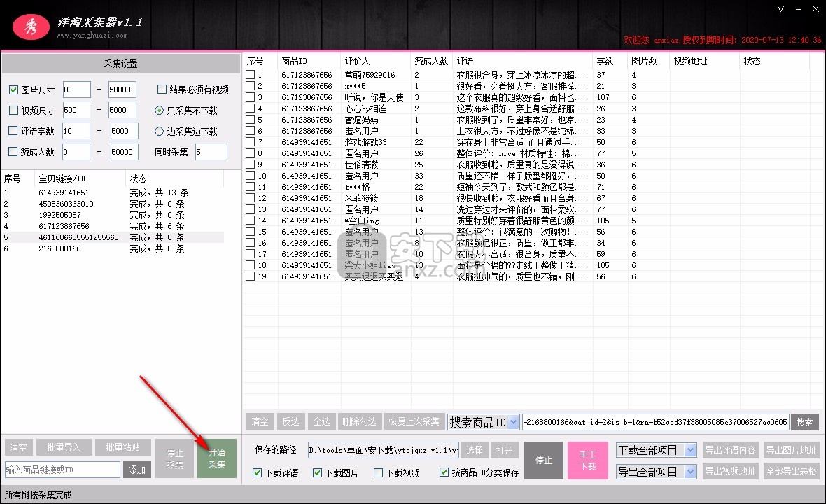The image size is (826, 504).
Task: Click the 批量粘贴 button
Action: [123, 447]
